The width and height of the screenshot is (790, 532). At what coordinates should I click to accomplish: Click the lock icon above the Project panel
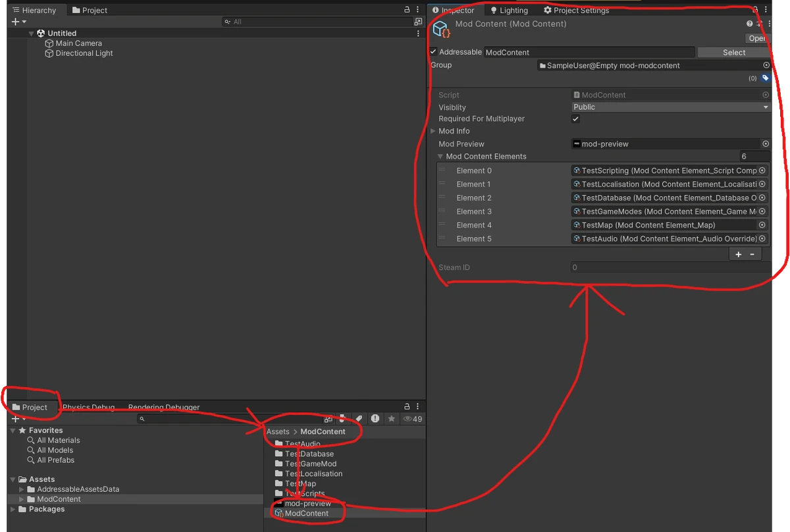(407, 406)
